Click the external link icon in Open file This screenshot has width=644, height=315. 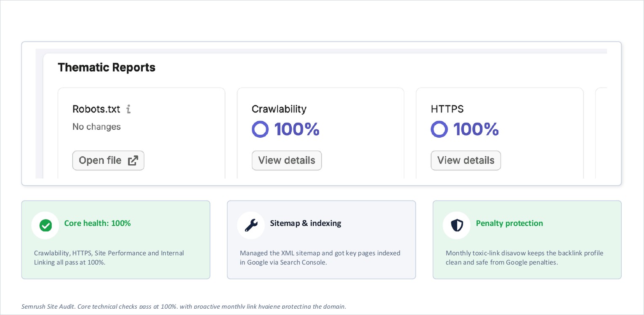click(x=133, y=160)
